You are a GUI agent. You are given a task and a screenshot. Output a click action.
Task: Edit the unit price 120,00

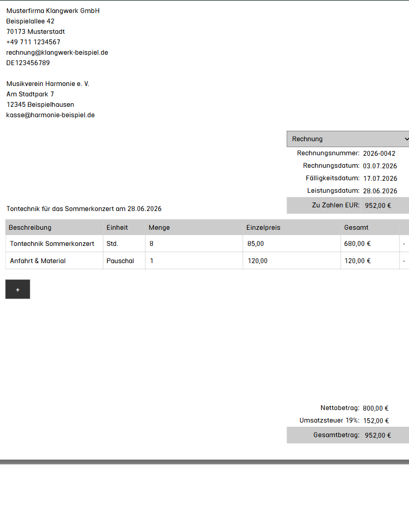[x=292, y=261]
